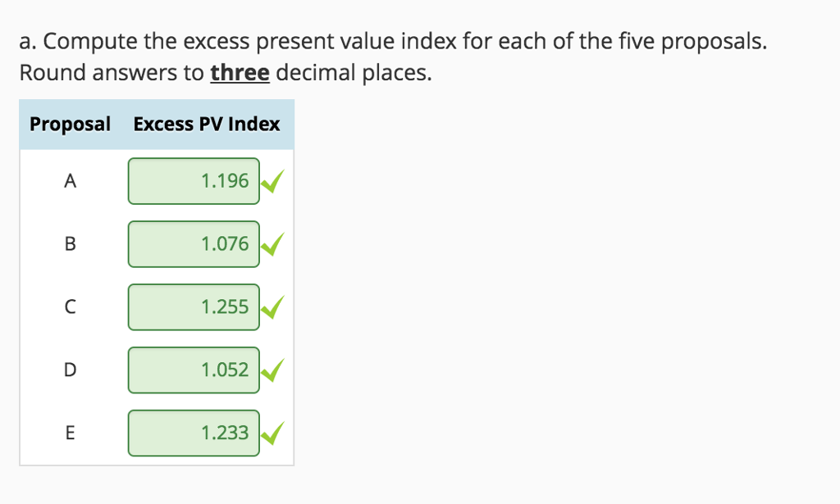Select the field with value 1.233
The height and width of the screenshot is (504, 840).
click(194, 433)
